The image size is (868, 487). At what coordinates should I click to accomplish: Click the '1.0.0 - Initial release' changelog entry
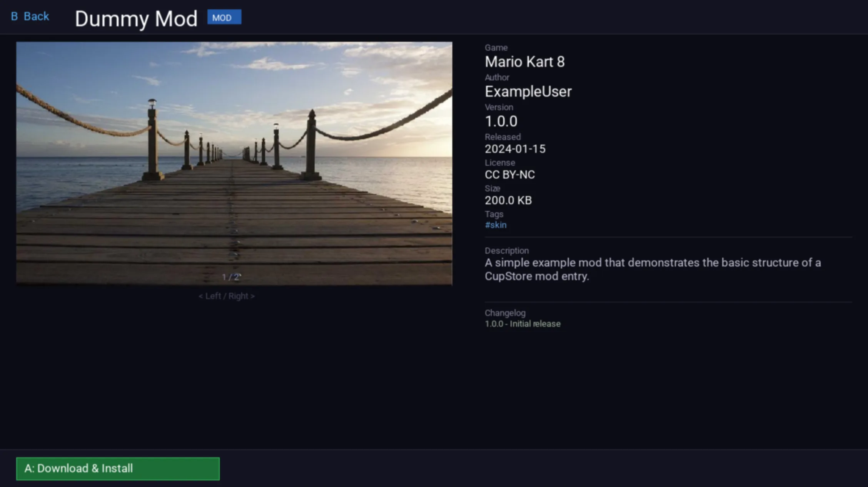click(x=522, y=324)
